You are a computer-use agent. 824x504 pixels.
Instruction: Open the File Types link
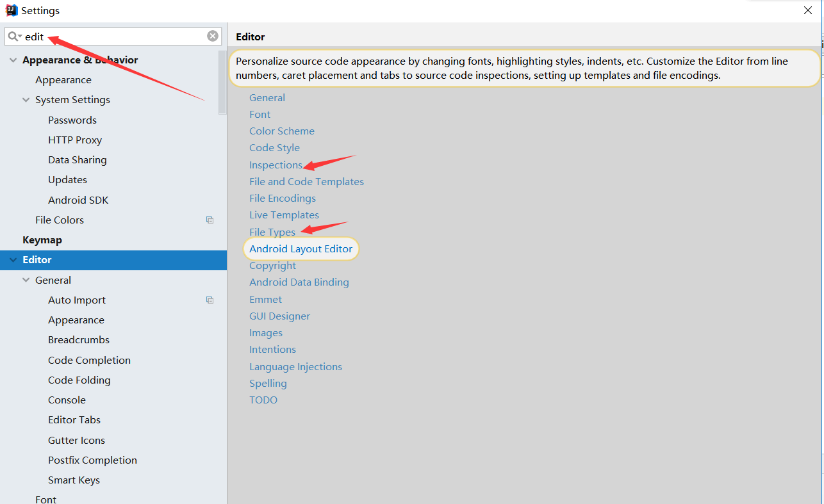272,232
